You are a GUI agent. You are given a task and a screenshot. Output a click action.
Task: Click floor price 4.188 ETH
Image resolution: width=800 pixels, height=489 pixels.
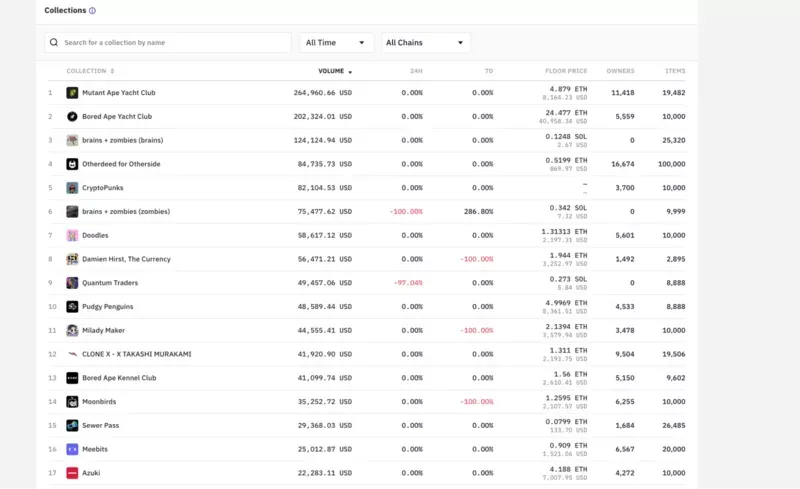(x=568, y=469)
